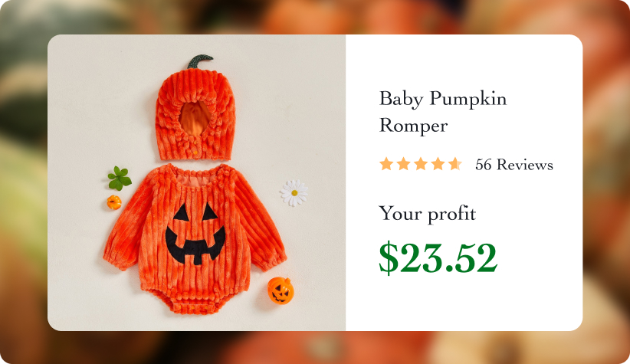
Task: Click the first rating star
Action: point(386,164)
